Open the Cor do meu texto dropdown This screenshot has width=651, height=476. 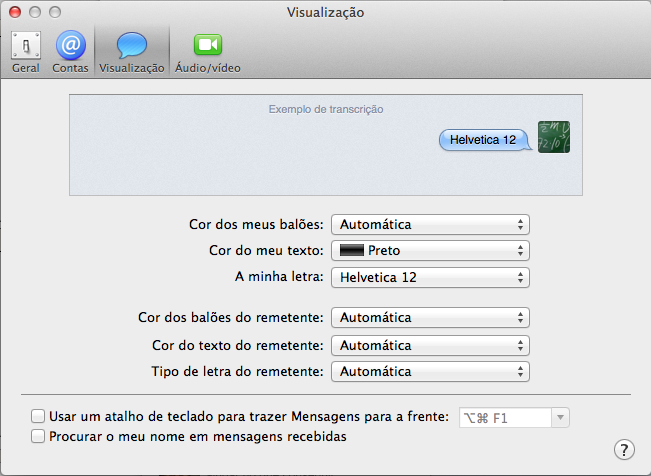430,250
